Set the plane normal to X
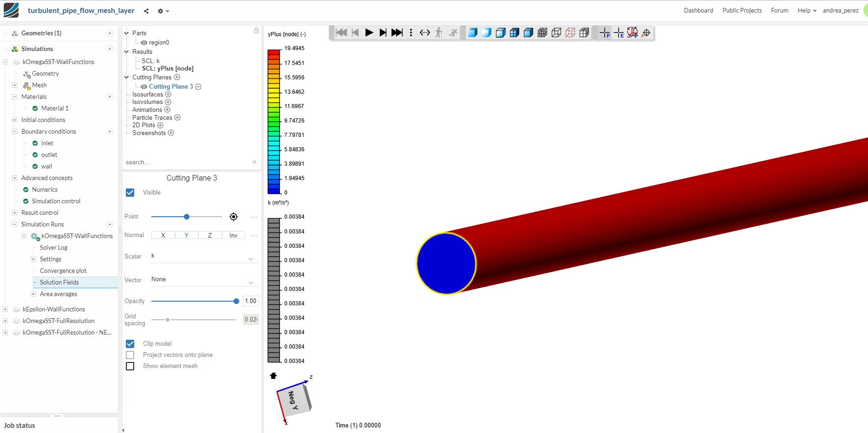 (x=163, y=235)
